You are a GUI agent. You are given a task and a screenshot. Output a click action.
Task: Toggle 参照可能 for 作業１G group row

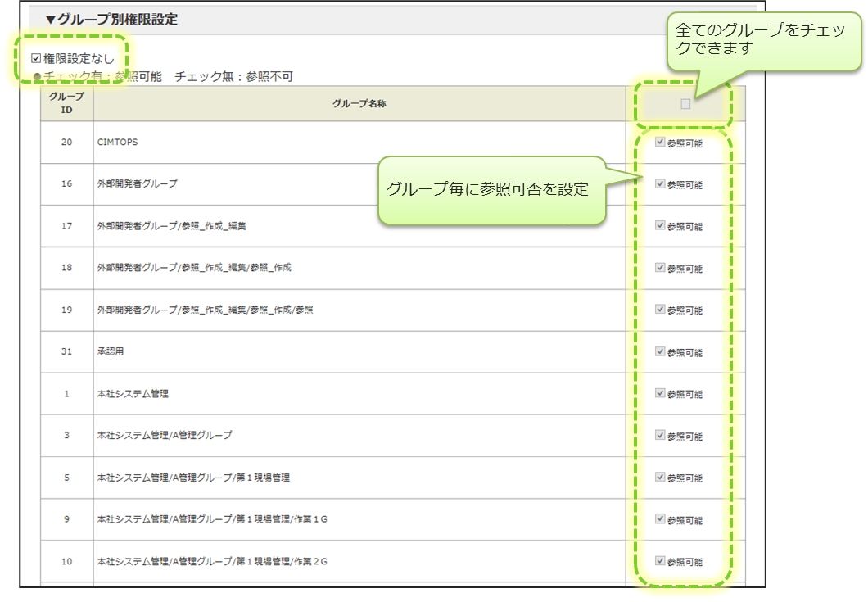click(661, 519)
